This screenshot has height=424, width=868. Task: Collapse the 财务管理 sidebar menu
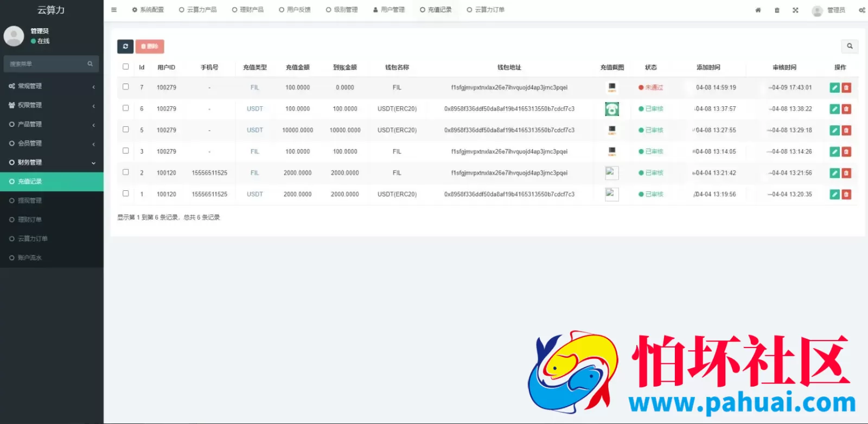[x=52, y=162]
